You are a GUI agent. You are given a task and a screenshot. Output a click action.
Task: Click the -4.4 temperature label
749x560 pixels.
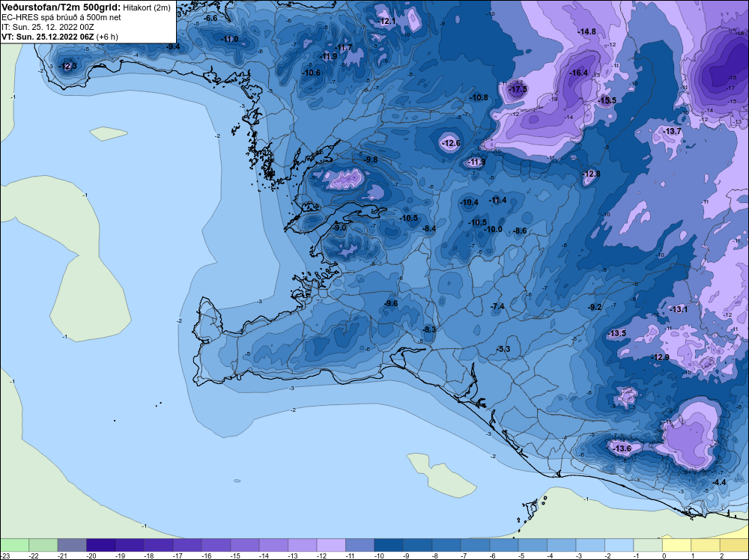[x=718, y=482]
